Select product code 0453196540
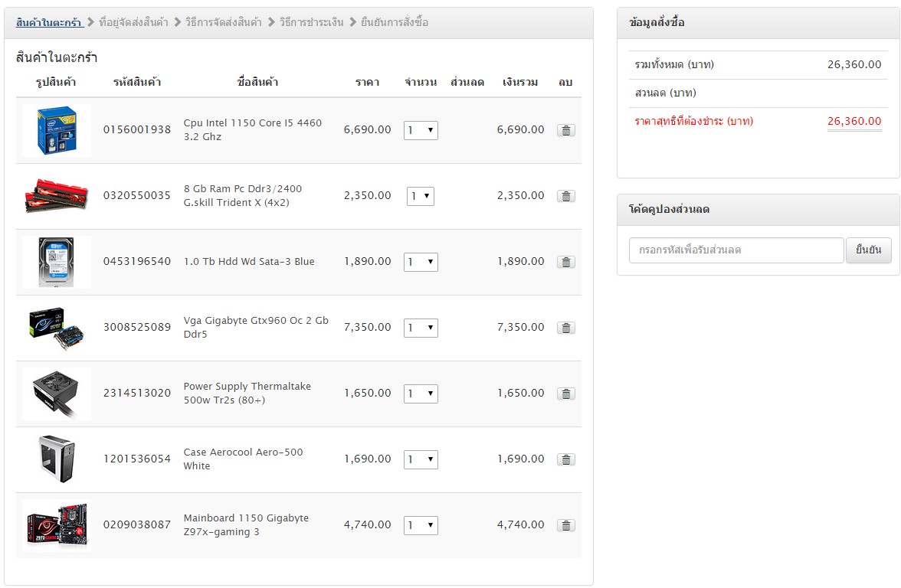Viewport: 901px width, 588px height. pos(136,261)
